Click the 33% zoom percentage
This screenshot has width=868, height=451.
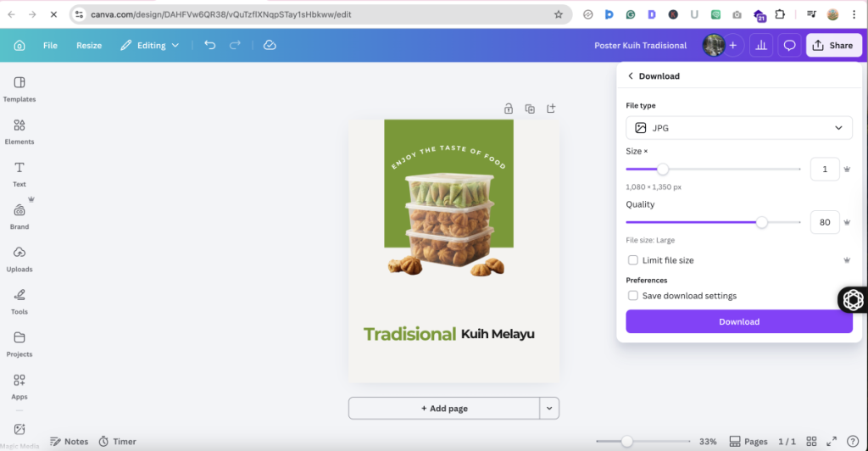[708, 441]
